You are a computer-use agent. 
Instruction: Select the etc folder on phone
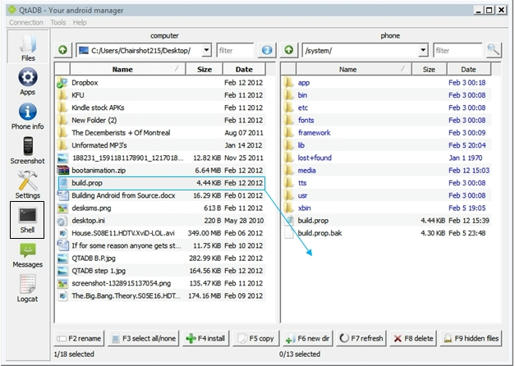point(387,108)
